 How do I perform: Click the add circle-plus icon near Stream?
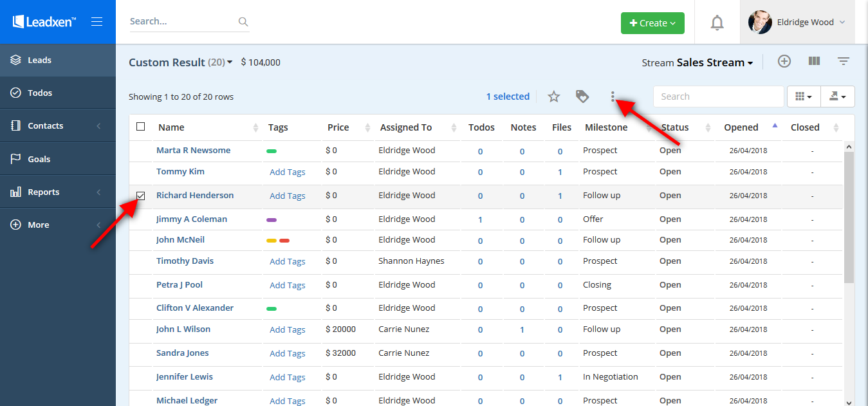click(x=784, y=61)
